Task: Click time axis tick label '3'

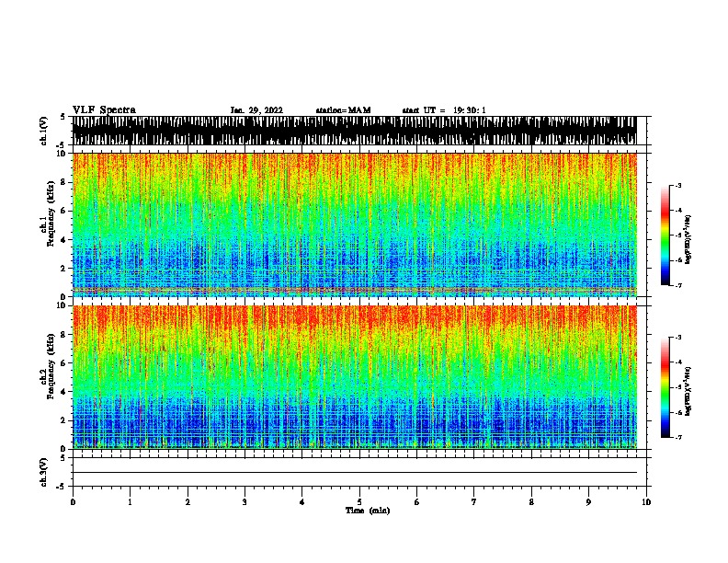Action: [245, 502]
